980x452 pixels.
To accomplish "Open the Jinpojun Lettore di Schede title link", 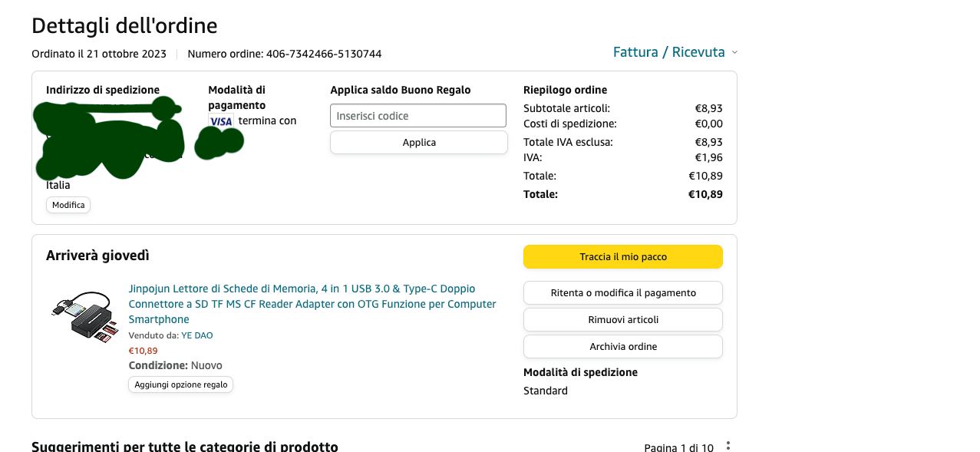I will [312, 304].
